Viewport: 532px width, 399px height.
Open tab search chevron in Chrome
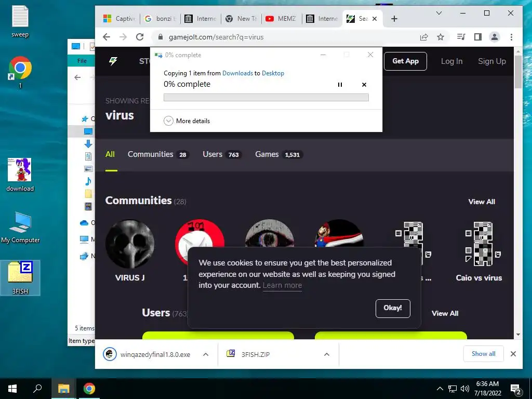pyautogui.click(x=438, y=13)
